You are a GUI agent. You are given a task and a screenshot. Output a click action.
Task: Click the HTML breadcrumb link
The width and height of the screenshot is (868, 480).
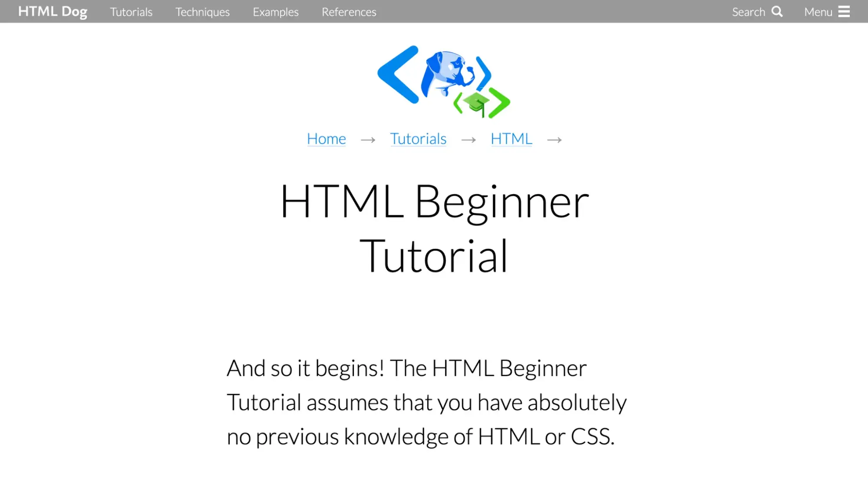(x=511, y=138)
